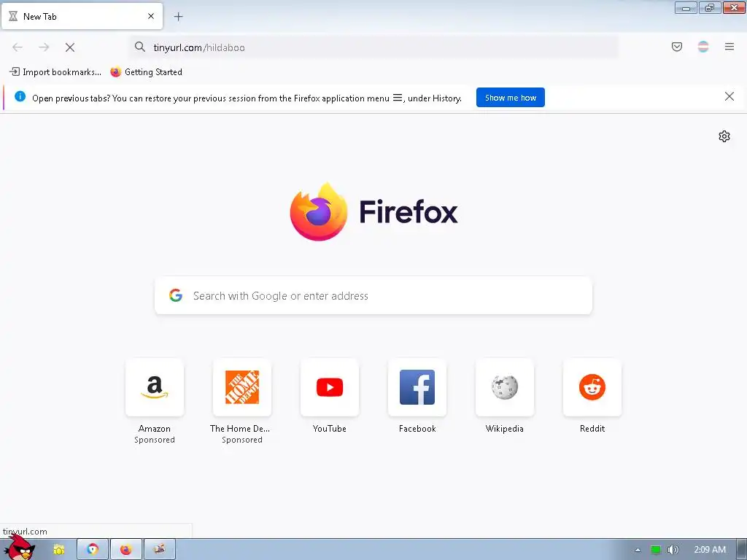
Task: Close the New Tab tab
Action: [151, 16]
